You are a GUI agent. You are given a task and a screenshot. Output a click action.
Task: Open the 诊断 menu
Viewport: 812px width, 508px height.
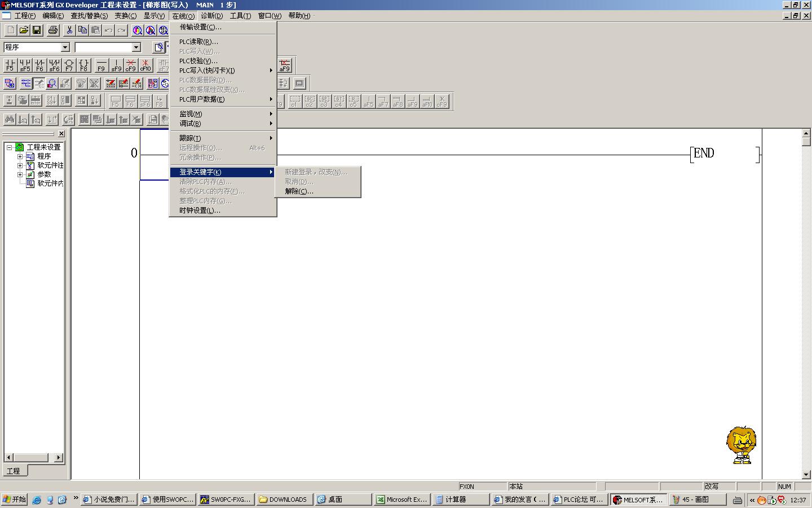211,16
